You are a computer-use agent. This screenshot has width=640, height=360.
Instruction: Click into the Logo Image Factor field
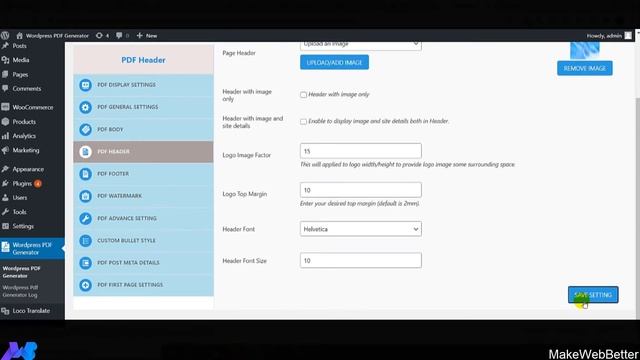click(x=361, y=151)
